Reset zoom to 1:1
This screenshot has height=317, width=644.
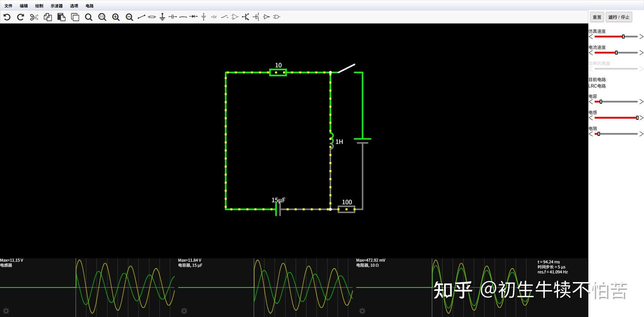(102, 17)
